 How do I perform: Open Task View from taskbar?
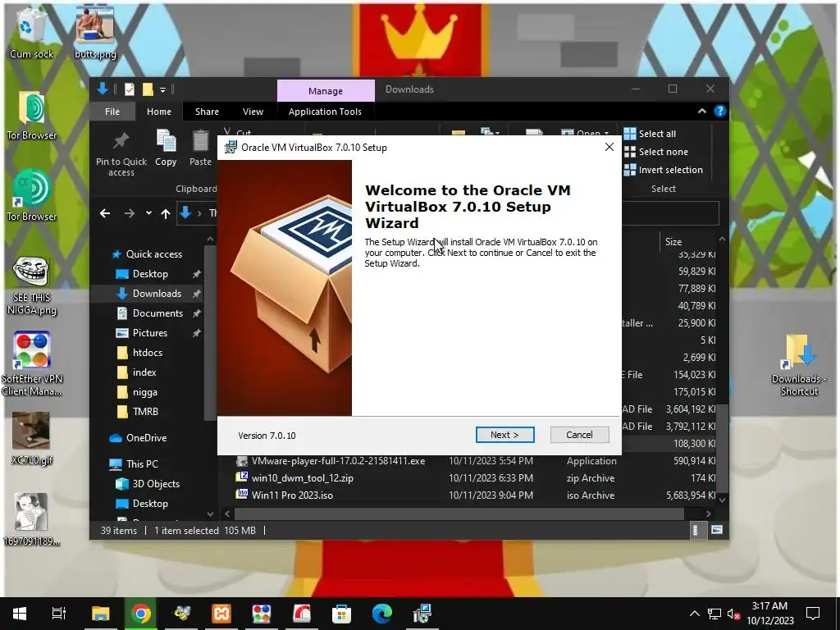tap(58, 614)
